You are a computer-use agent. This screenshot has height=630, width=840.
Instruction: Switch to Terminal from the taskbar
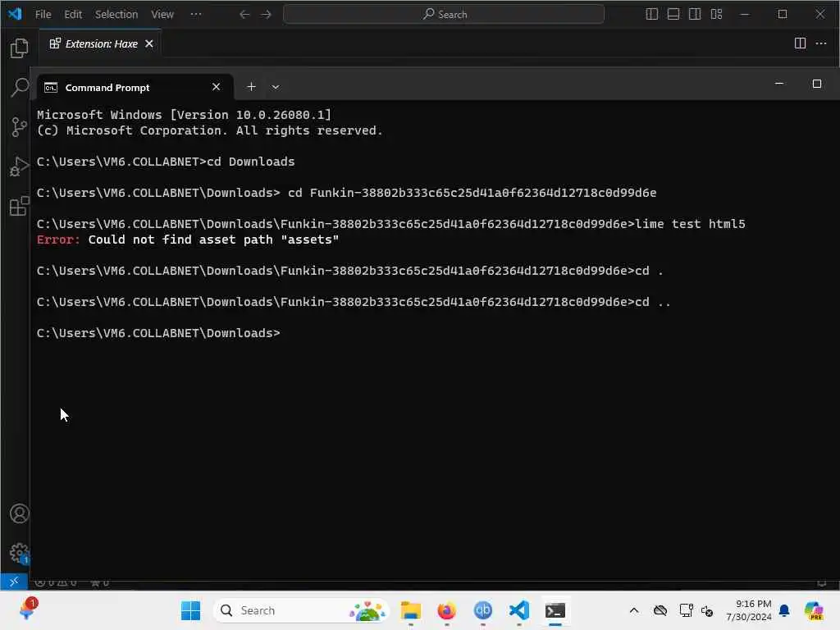click(555, 610)
